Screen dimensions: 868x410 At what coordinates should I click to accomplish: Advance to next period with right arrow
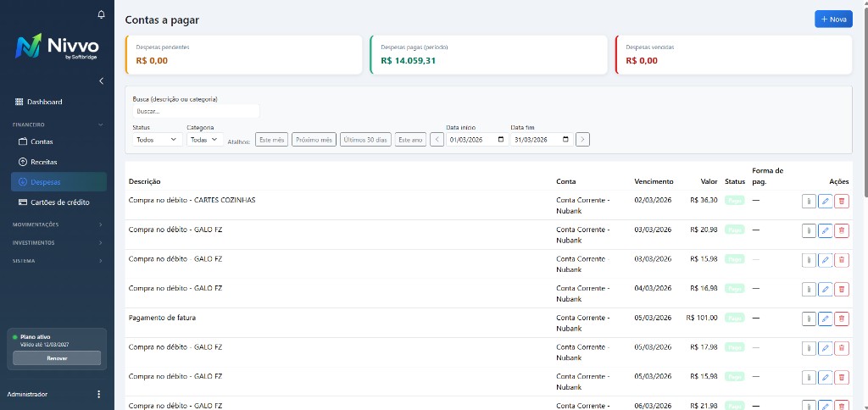[582, 139]
